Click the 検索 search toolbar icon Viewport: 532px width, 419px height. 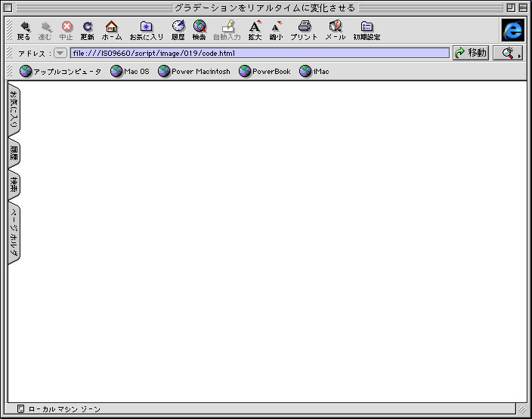[199, 30]
